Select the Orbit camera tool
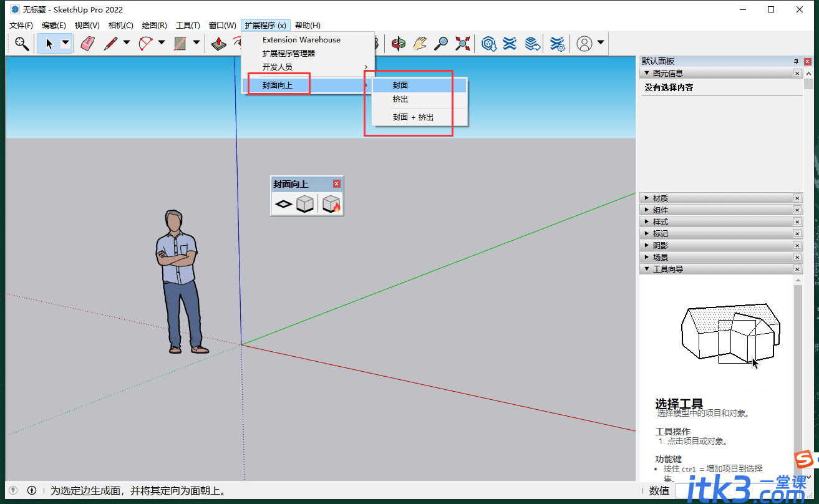This screenshot has width=819, height=504. 398,43
